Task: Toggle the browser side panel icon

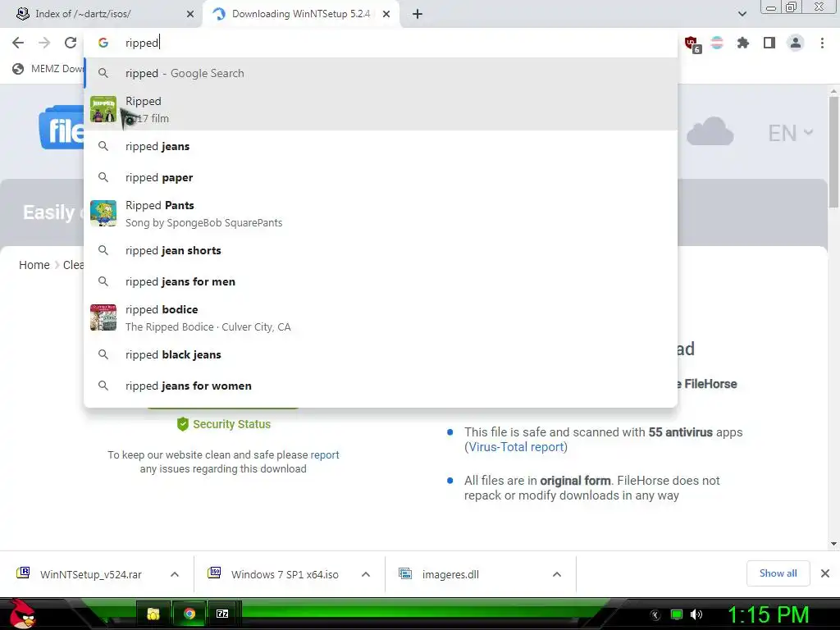Action: [769, 43]
